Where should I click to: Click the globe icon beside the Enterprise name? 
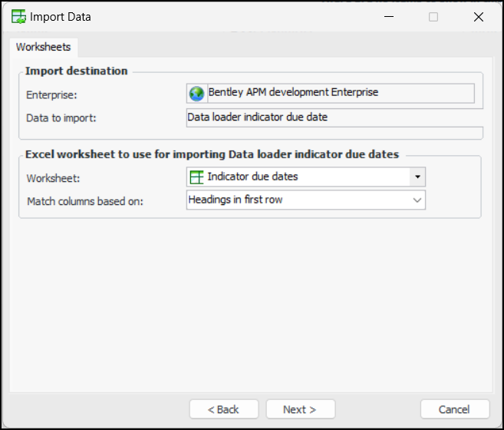coord(197,93)
